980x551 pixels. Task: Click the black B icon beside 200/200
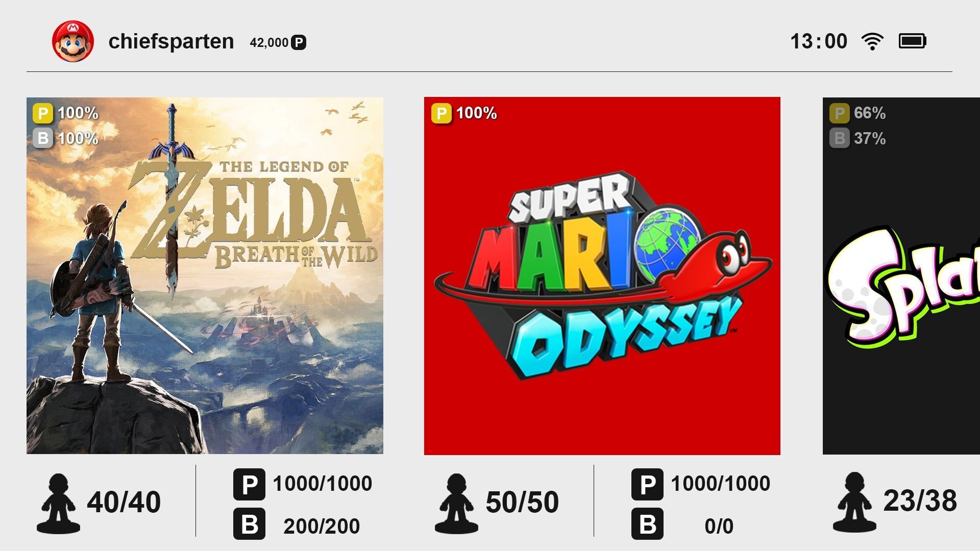tap(249, 524)
